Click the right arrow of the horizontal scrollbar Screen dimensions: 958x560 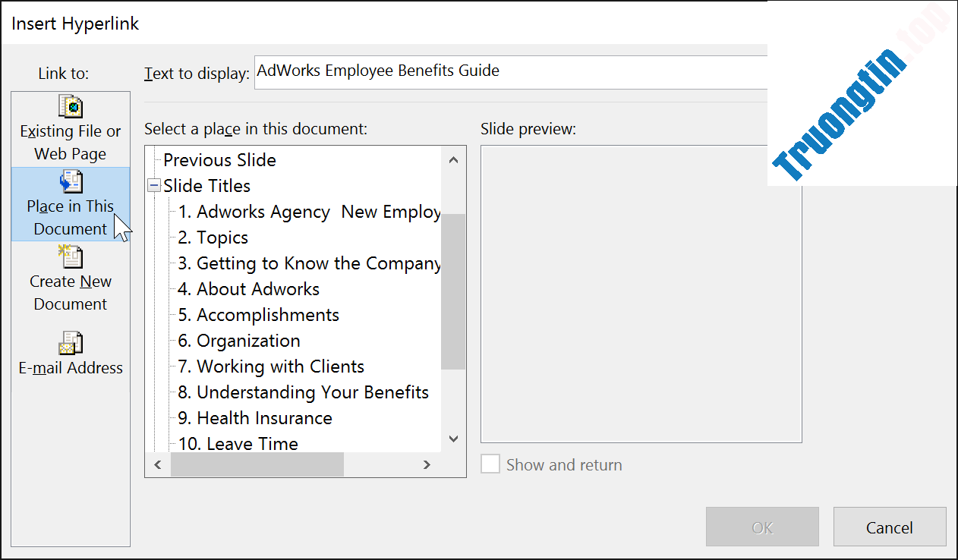(x=427, y=464)
